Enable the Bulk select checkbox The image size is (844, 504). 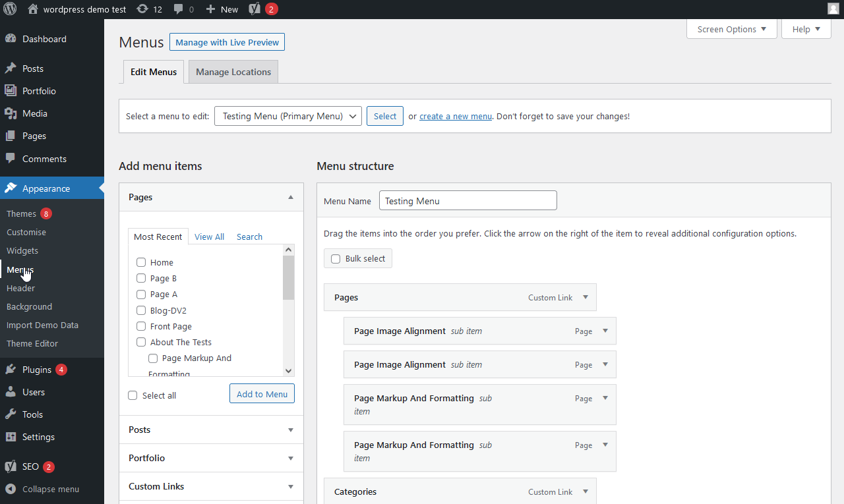point(336,259)
